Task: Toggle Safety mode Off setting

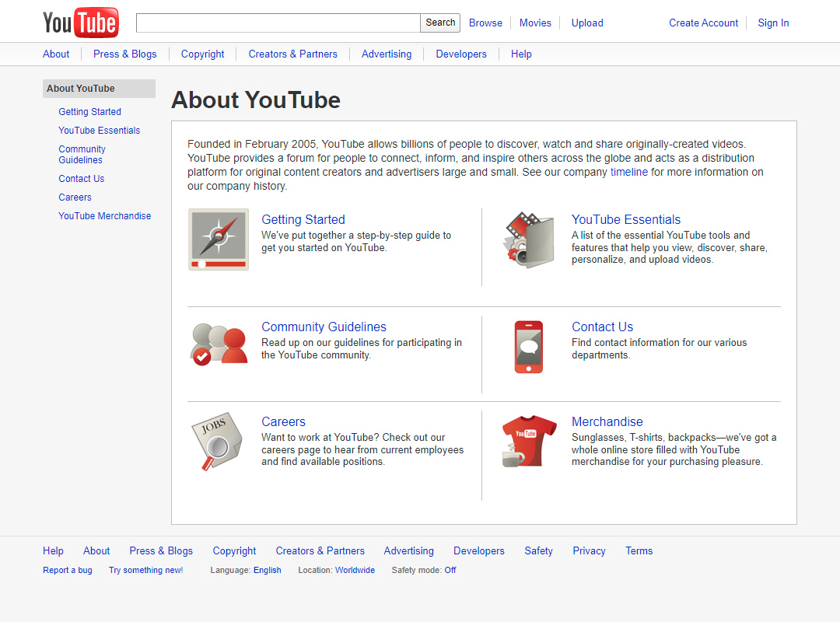Action: point(450,570)
